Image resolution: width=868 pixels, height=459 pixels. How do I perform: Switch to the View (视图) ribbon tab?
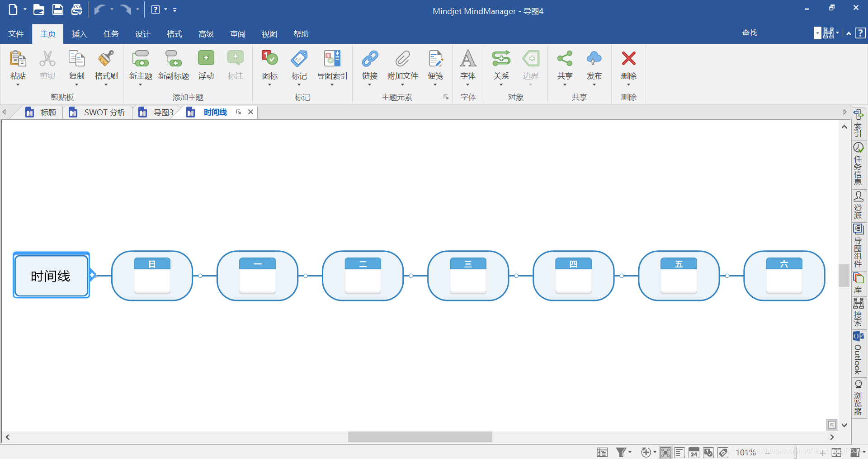tap(269, 34)
